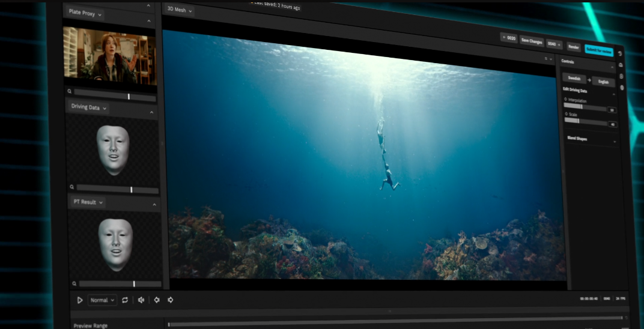Click the PT Result face mesh preview
This screenshot has width=644, height=329.
(x=116, y=244)
